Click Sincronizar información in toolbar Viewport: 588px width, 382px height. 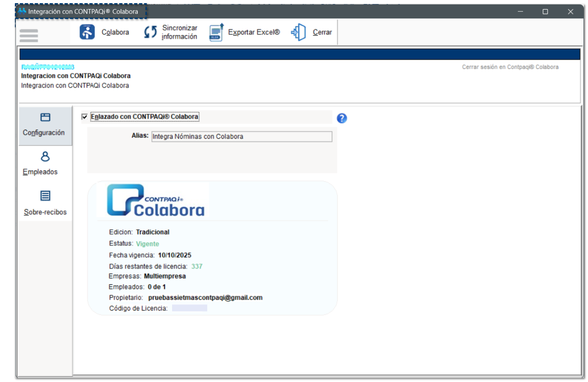point(180,32)
